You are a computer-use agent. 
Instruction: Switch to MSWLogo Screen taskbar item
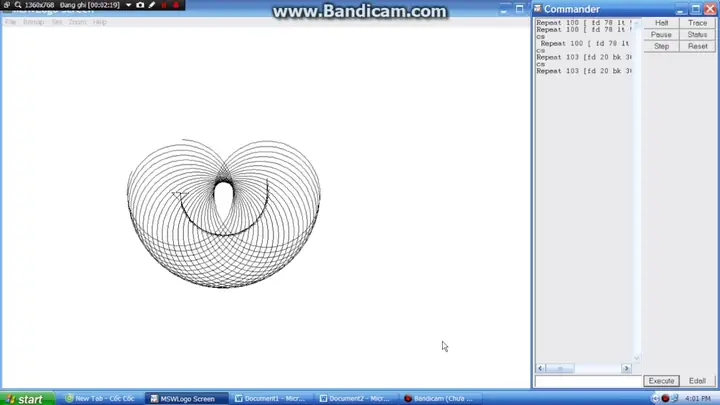pyautogui.click(x=186, y=399)
